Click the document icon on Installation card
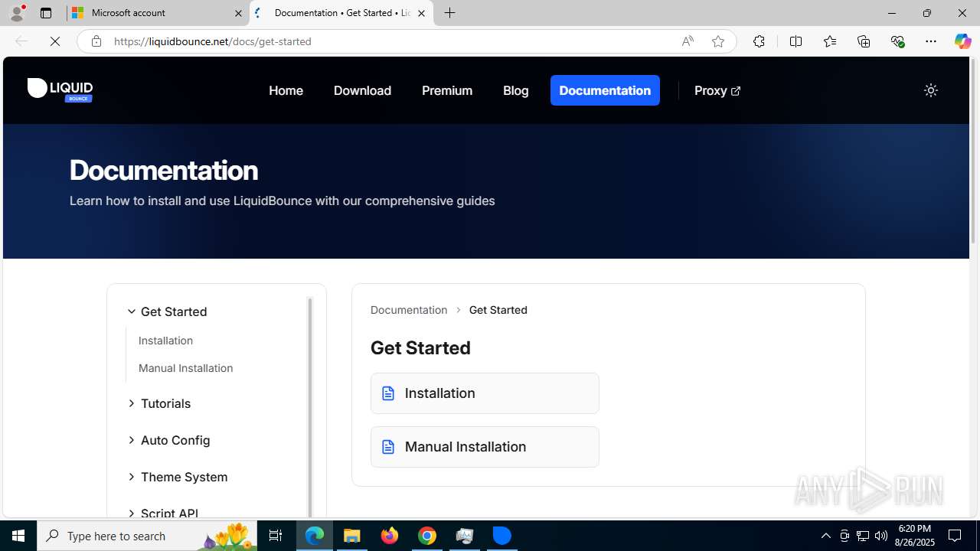980x551 pixels. 388,393
